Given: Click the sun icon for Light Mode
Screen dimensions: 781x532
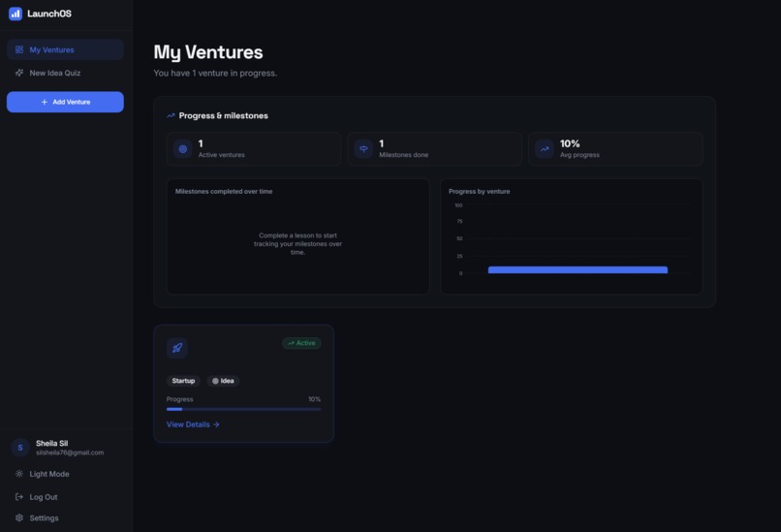Looking at the screenshot, I should tap(19, 474).
